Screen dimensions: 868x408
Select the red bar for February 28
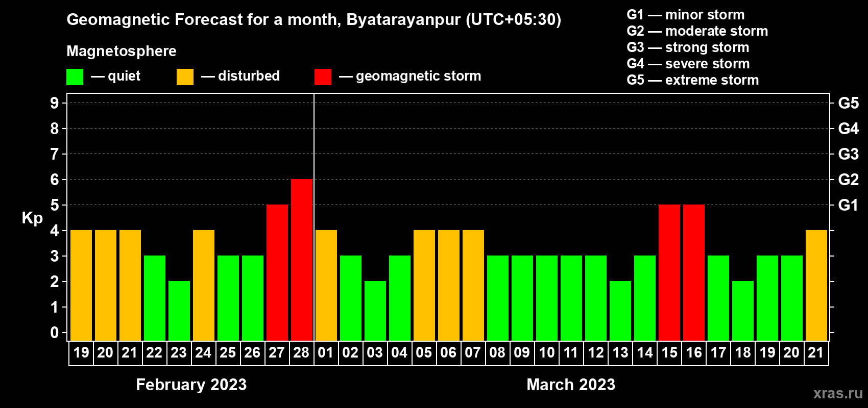(x=302, y=260)
